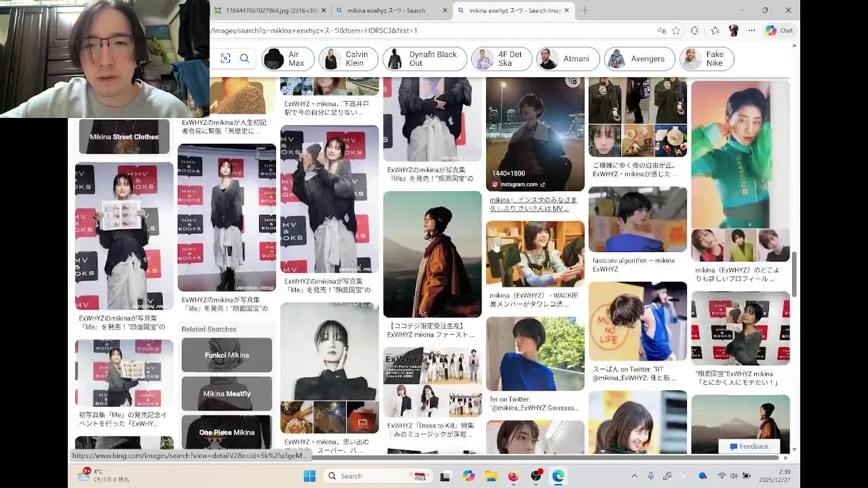Show hidden system tray icons
This screenshot has height=488, width=868.
[x=634, y=476]
